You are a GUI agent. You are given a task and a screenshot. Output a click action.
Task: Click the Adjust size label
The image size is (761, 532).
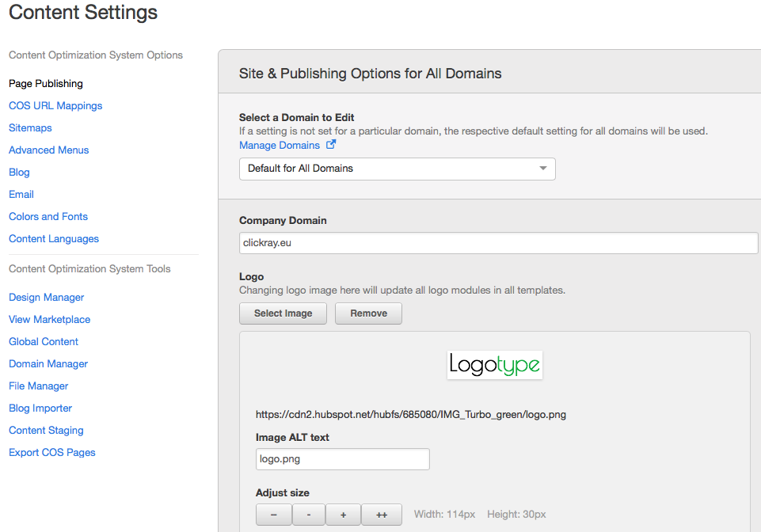click(x=283, y=492)
